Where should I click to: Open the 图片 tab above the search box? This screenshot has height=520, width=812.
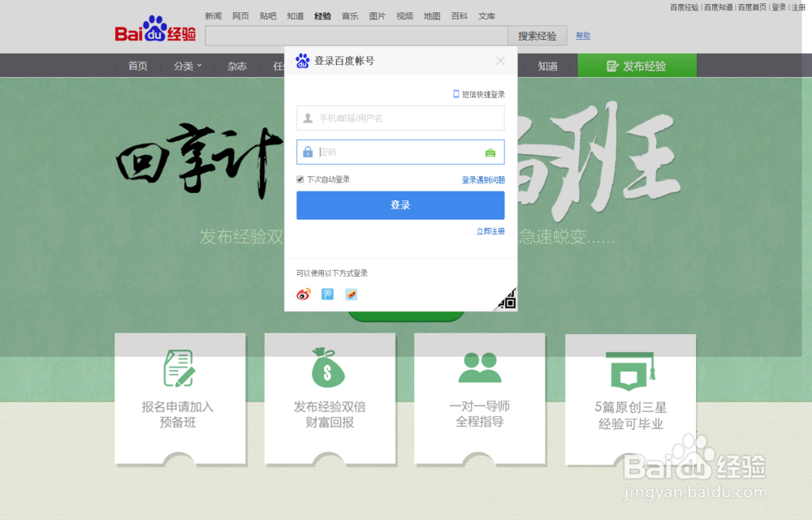click(x=377, y=16)
